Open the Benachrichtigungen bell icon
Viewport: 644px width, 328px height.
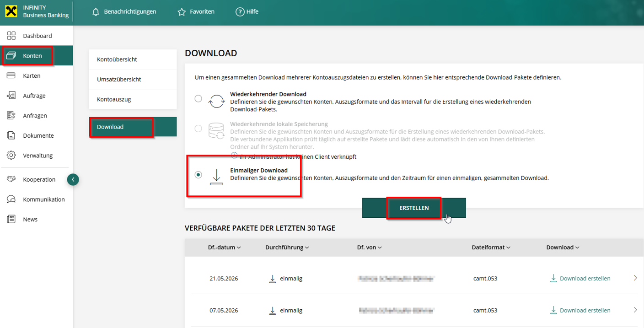coord(96,12)
